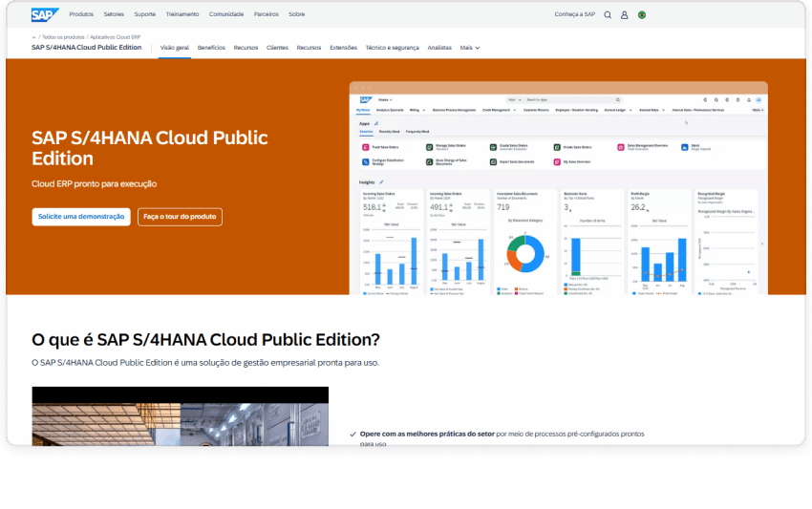Play the video thumbnail below the heading
812x509 pixels.
click(x=181, y=416)
